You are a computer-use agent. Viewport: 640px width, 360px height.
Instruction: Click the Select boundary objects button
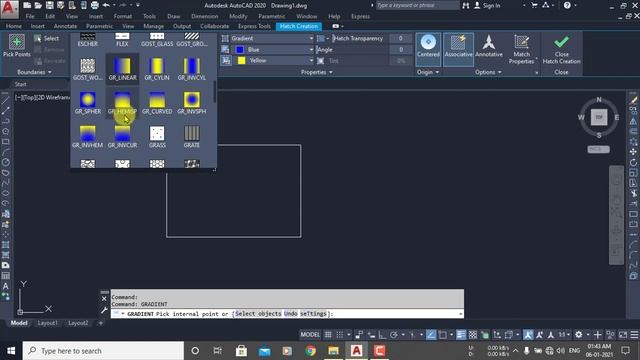point(47,38)
